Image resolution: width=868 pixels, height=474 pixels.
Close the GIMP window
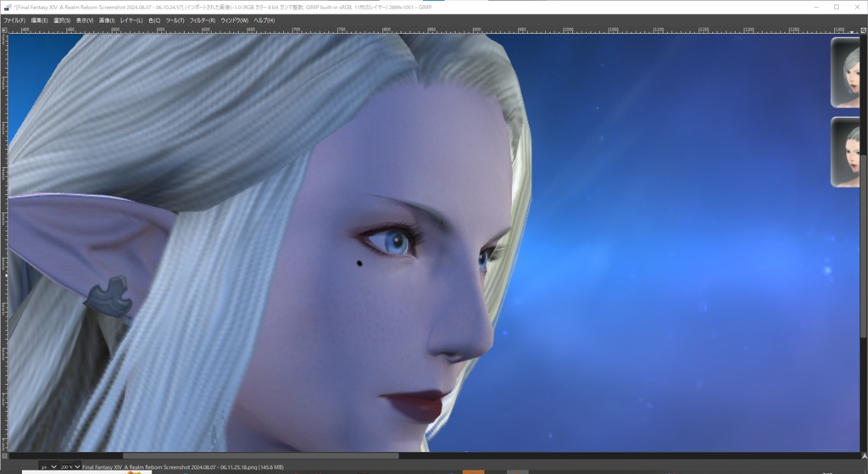[856, 7]
